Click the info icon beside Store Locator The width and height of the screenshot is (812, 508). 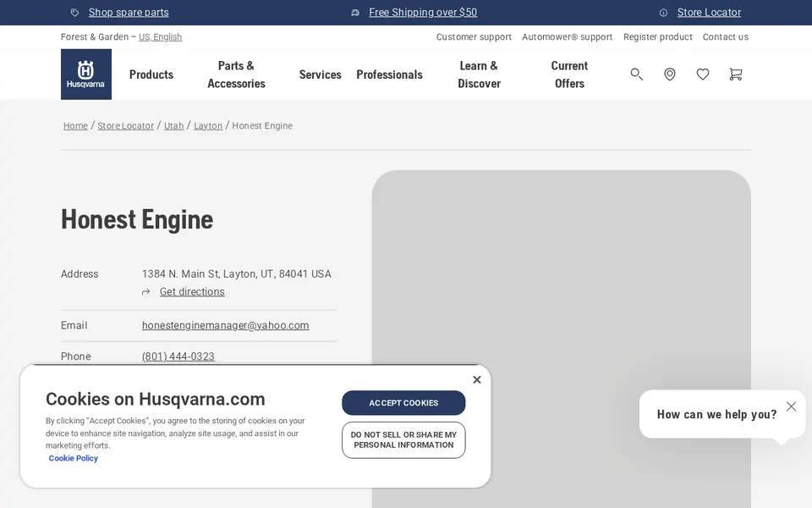coord(663,13)
